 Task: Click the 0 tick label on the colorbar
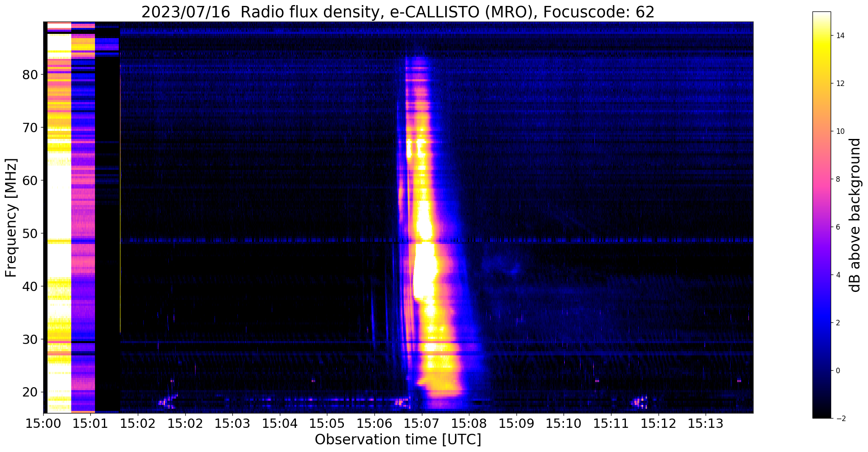pos(838,371)
